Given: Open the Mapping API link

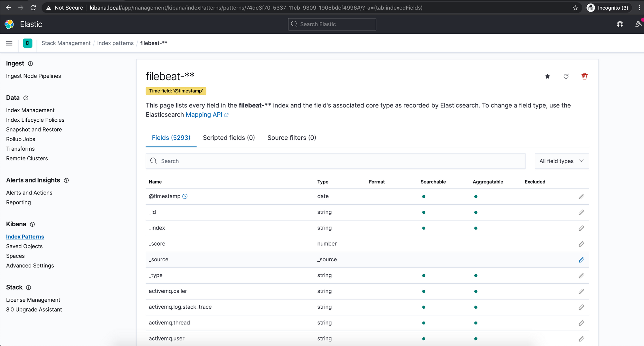Looking at the screenshot, I should [207, 115].
